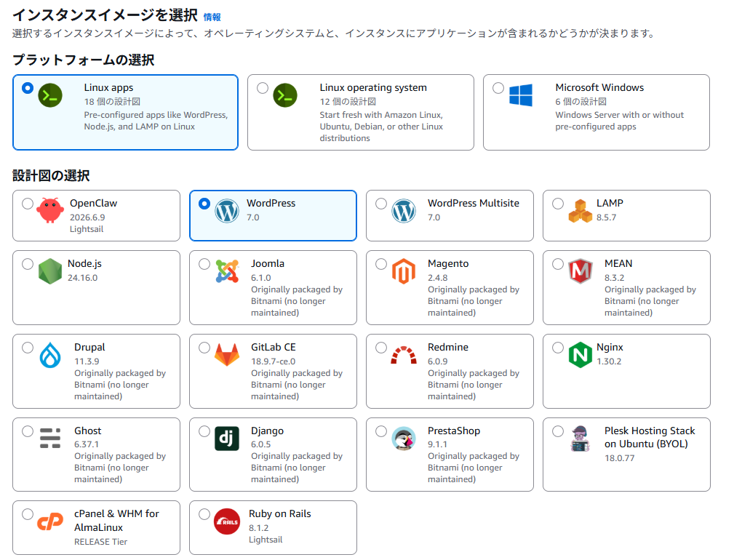Click the 'Linux apps' title text
The width and height of the screenshot is (734, 560).
click(x=108, y=87)
